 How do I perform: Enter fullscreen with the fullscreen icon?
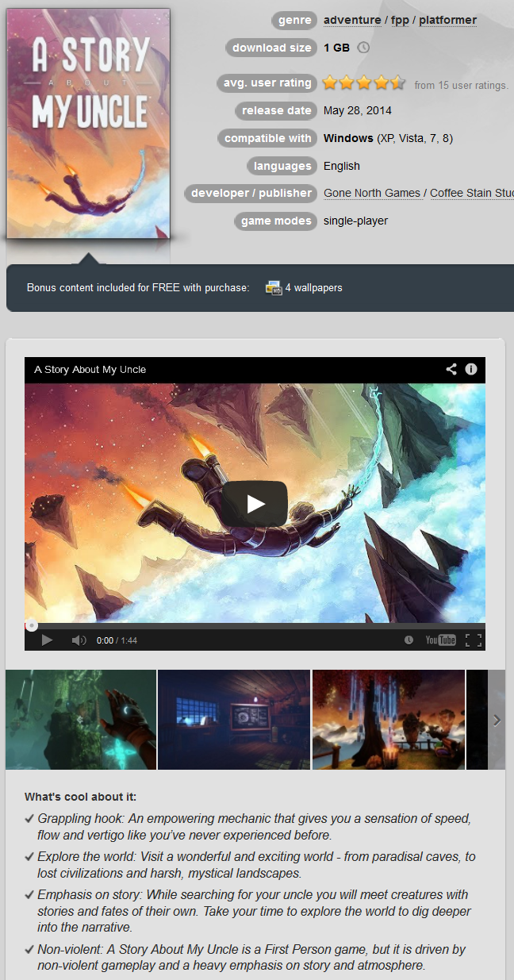pyautogui.click(x=474, y=640)
